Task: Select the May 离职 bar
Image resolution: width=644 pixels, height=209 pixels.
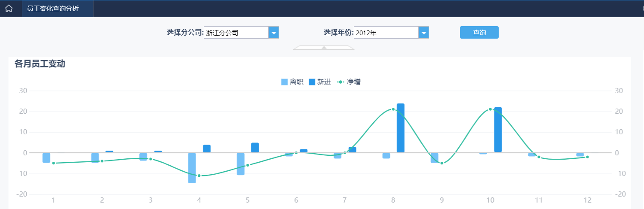Action: tap(240, 164)
